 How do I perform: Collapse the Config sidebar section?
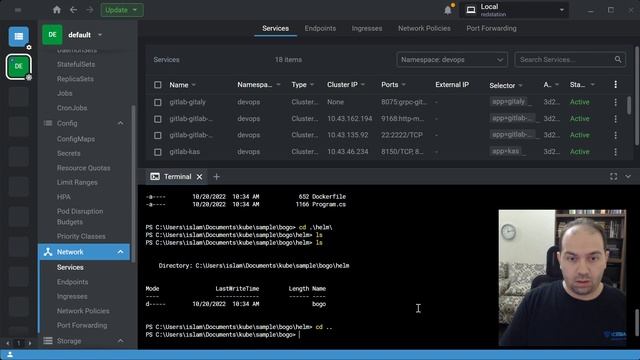click(x=121, y=123)
